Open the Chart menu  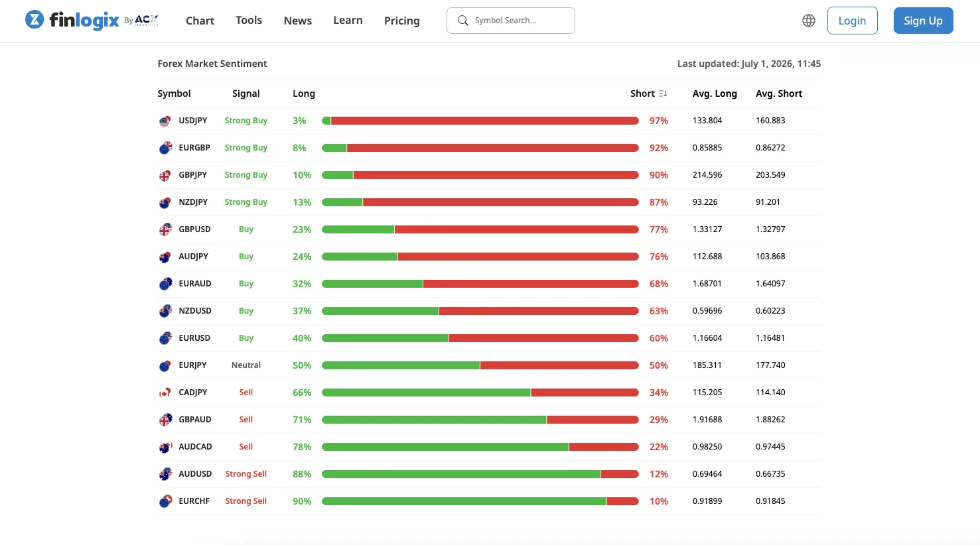coord(200,21)
